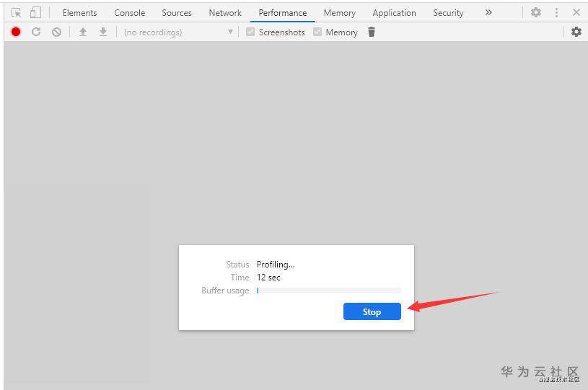588x390 pixels.
Task: Switch to the Security tab
Action: coord(448,13)
